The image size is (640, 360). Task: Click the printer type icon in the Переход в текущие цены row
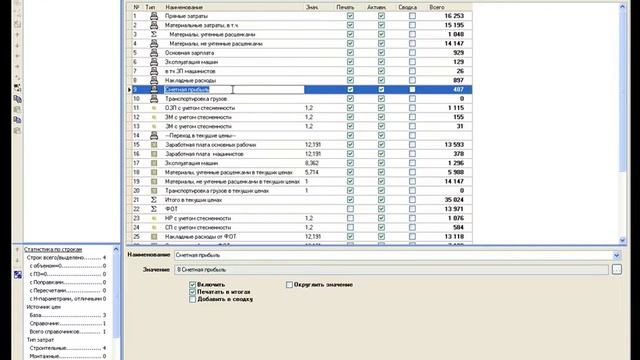[154, 136]
